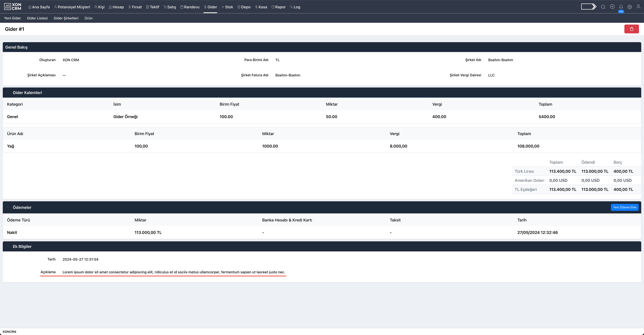Click the 108.000,00 product total
This screenshot has height=335, width=644.
click(528, 146)
